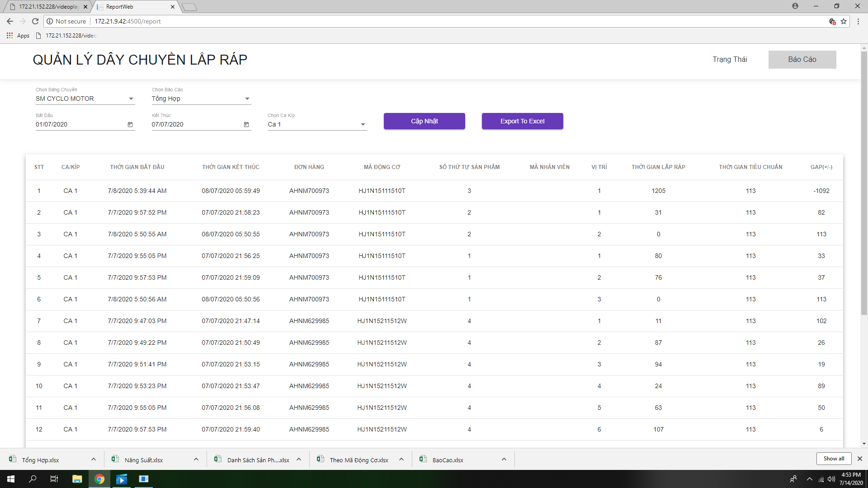This screenshot has height=488, width=868.
Task: Click the Windows taskbar search icon
Action: (33, 479)
